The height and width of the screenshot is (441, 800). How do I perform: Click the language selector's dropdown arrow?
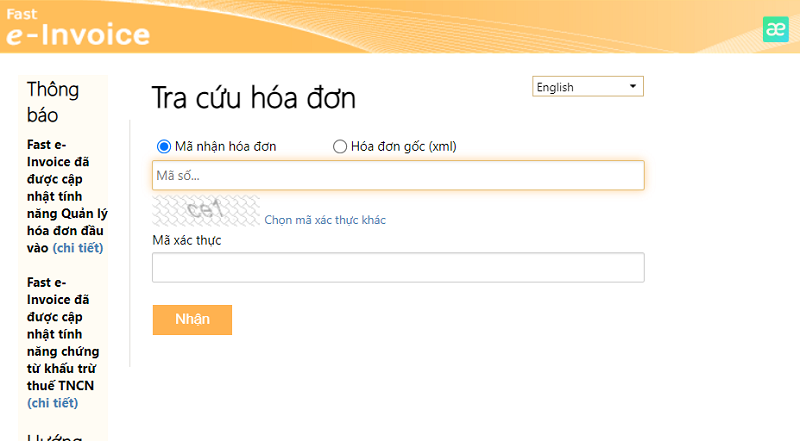[632, 87]
